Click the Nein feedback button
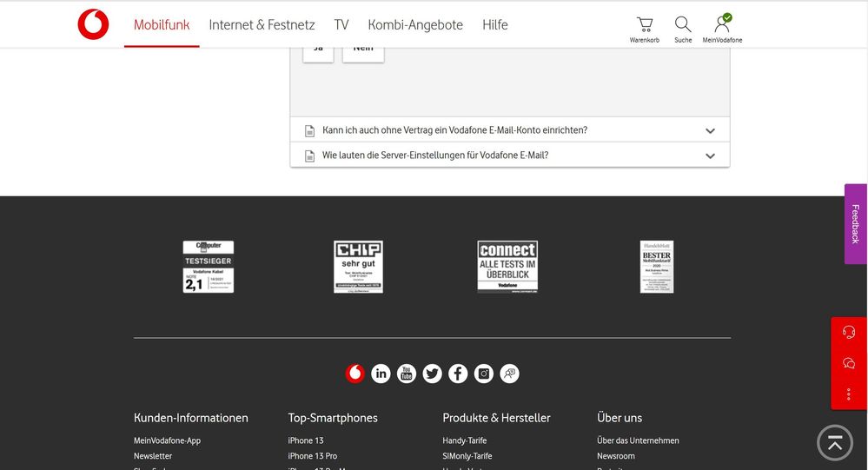The width and height of the screenshot is (868, 470). pyautogui.click(x=363, y=55)
